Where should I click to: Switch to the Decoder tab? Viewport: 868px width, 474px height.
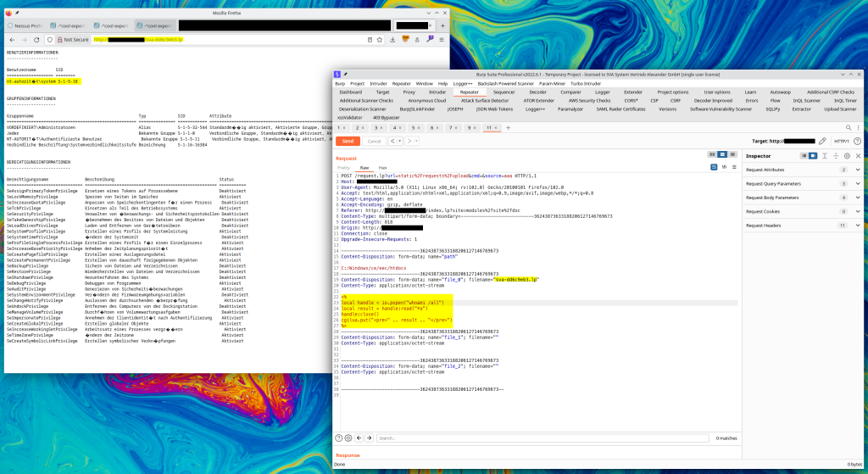(x=537, y=92)
